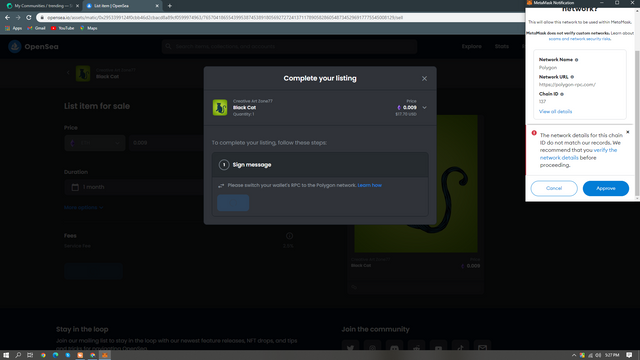Click the price amount field showing 0.009
This screenshot has height=360, width=640.
166,143
